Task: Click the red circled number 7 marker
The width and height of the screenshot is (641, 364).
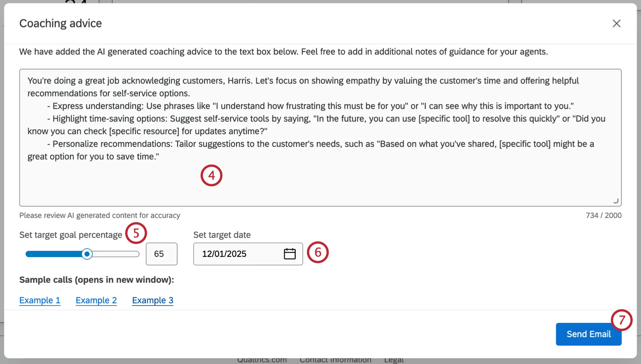Action: (622, 320)
